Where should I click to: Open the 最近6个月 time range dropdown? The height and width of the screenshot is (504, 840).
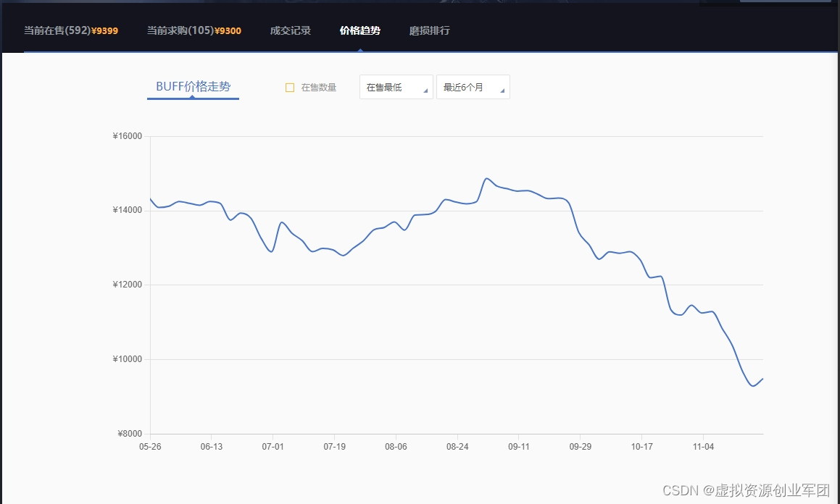pos(473,87)
